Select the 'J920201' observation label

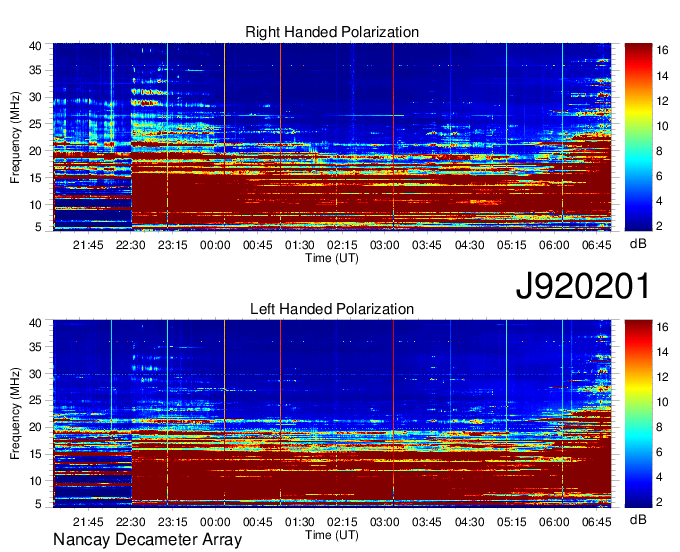click(x=583, y=286)
